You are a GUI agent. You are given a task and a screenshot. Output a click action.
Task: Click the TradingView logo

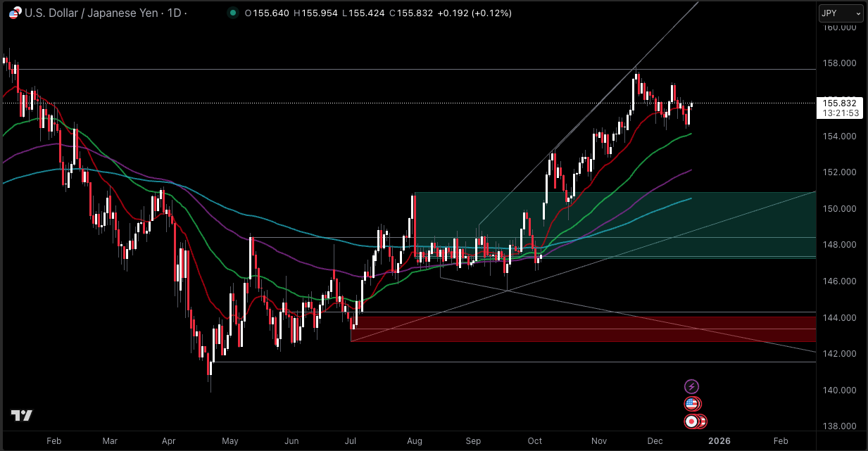pos(22,416)
